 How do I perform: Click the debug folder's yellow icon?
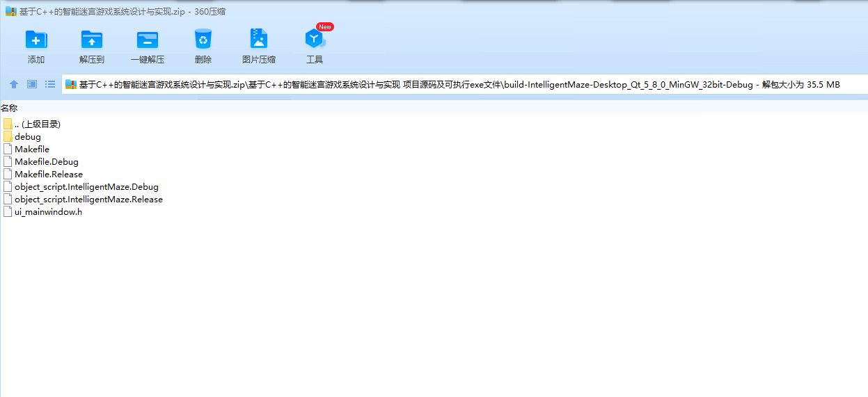tap(8, 136)
